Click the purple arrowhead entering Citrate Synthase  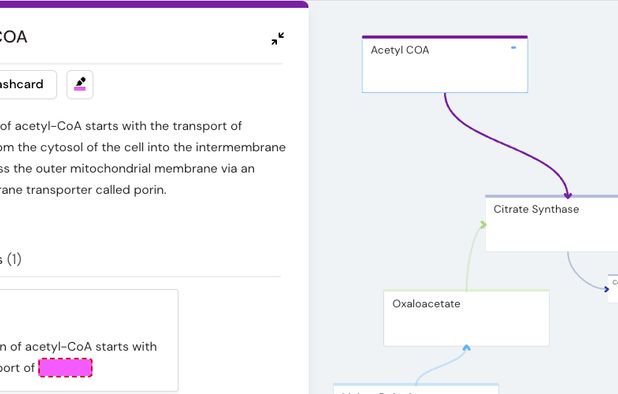(568, 195)
